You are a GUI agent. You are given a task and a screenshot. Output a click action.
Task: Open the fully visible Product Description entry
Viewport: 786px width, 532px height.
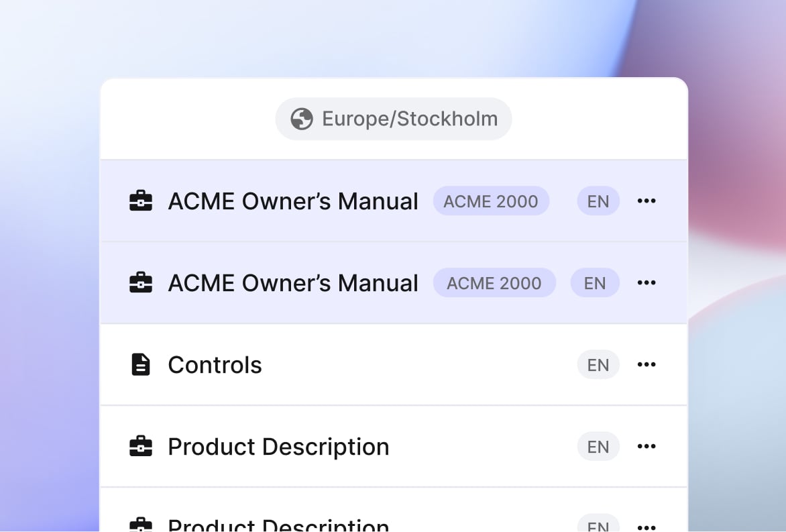(278, 447)
